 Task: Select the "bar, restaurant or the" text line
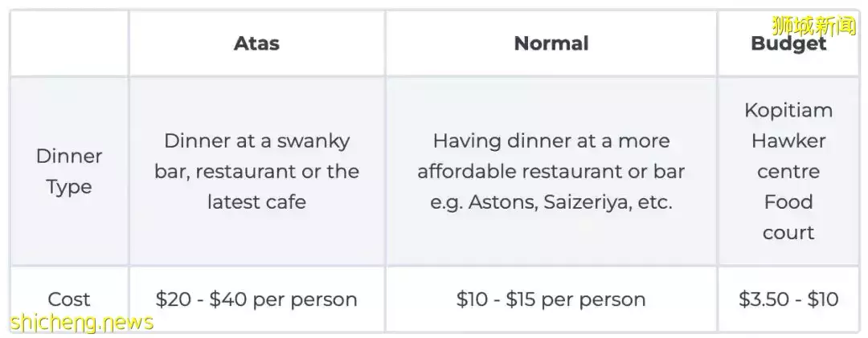[256, 171]
